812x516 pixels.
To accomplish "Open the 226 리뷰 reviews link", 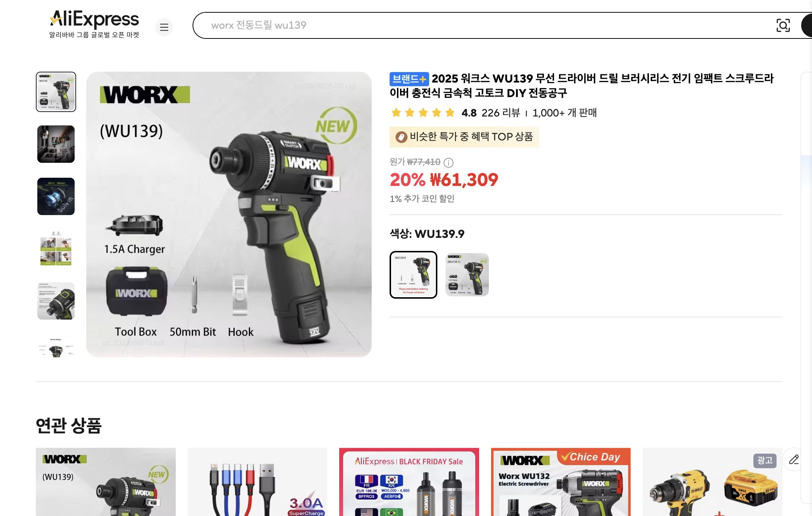I will click(x=501, y=113).
